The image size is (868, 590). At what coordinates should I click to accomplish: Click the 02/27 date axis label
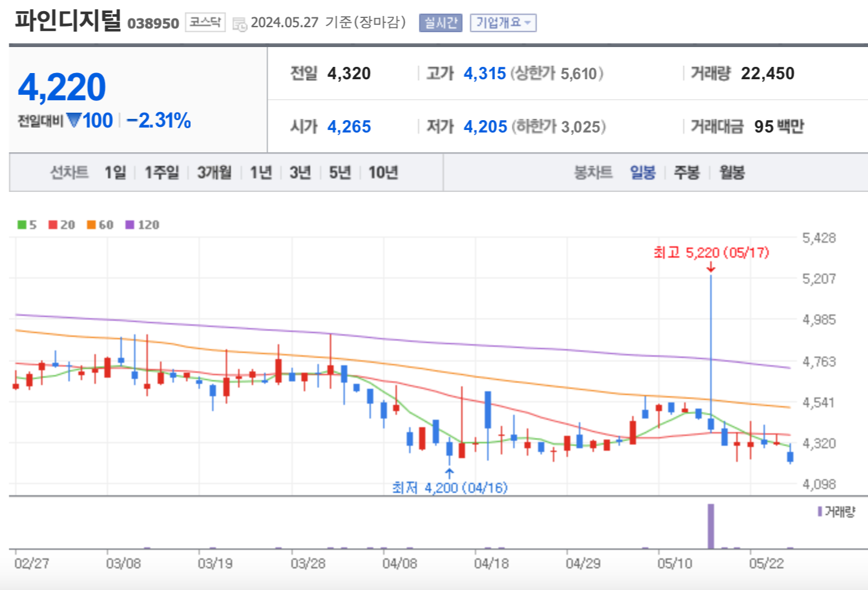(32, 563)
